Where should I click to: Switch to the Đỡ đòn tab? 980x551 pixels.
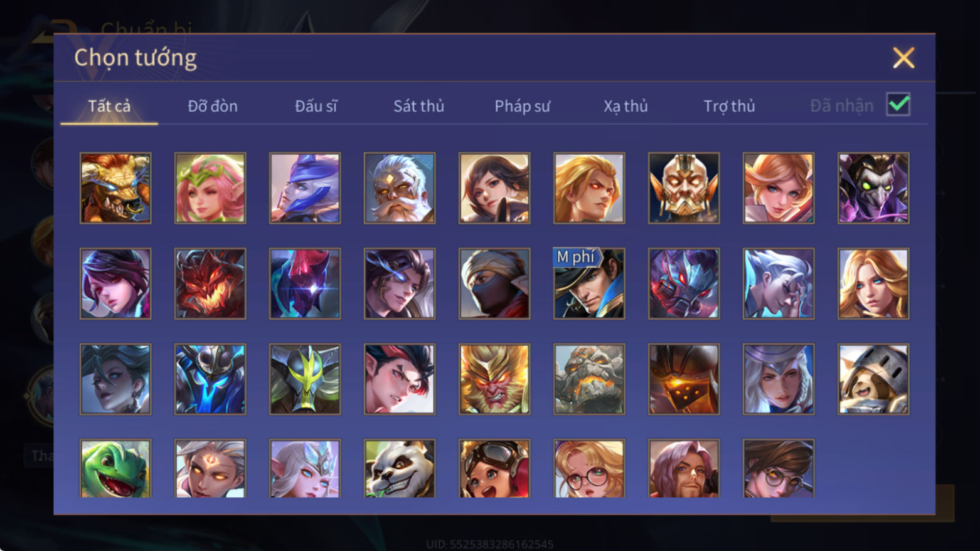coord(213,106)
